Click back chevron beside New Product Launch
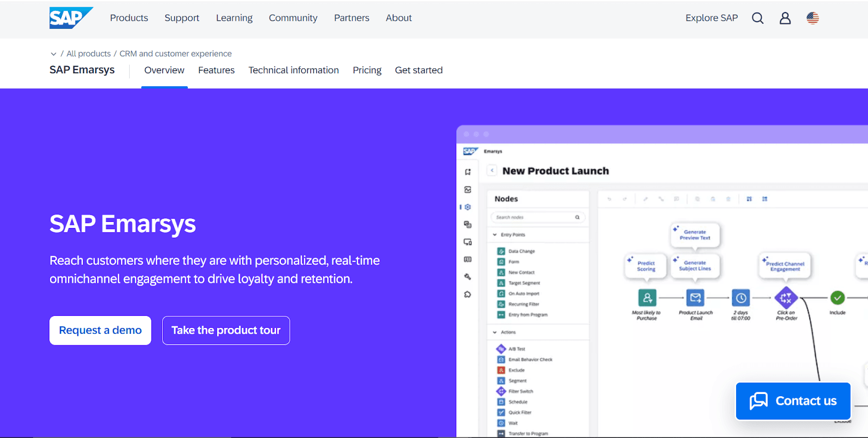 click(492, 170)
